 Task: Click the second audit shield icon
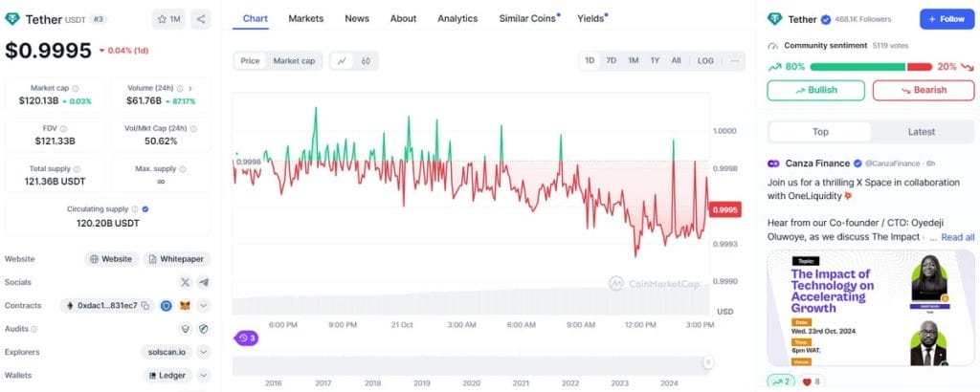click(204, 329)
